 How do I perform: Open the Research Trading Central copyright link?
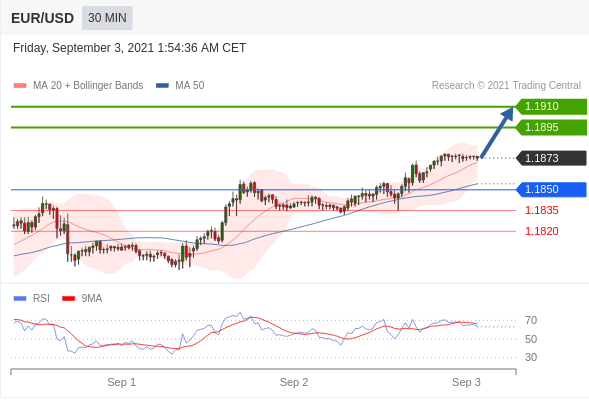coord(506,86)
